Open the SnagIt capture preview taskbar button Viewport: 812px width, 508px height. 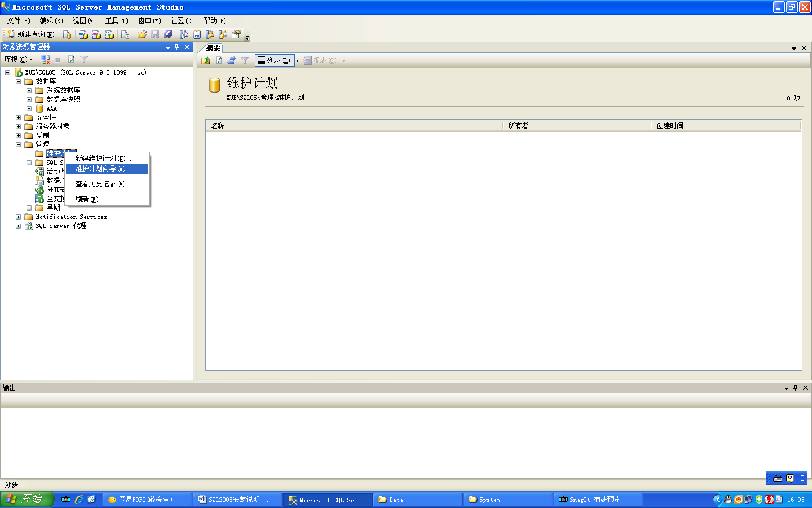click(598, 500)
